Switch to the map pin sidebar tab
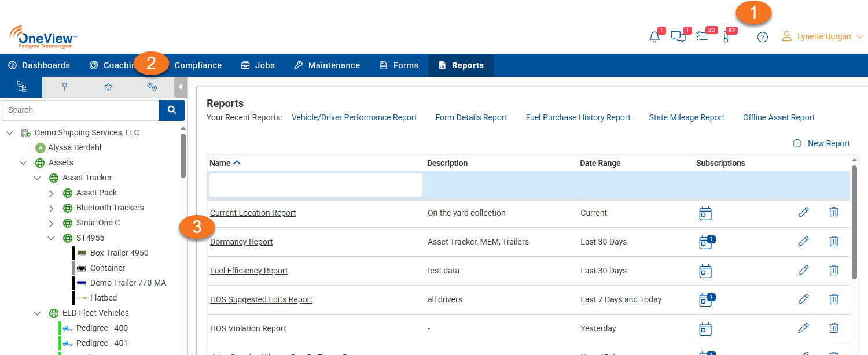 pos(65,87)
